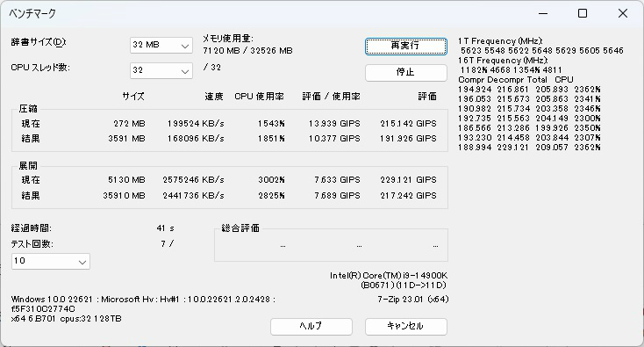This screenshot has height=347, width=644.
Task: Click compression result speed 168096 KB/s
Action: [x=196, y=139]
